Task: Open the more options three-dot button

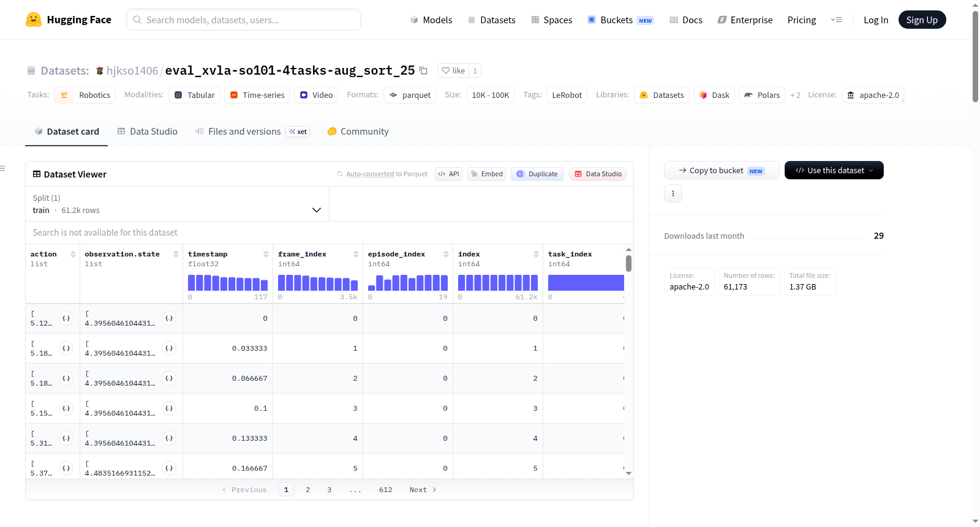Action: tap(673, 193)
